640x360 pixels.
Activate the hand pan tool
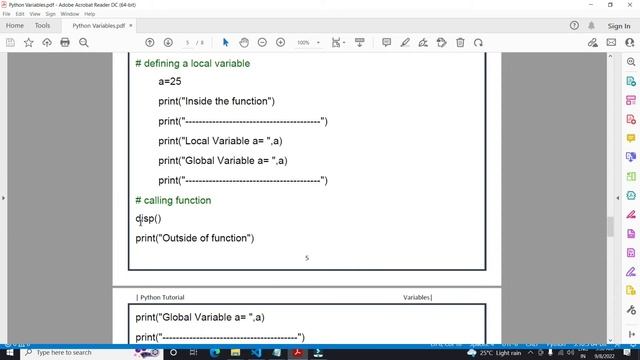(244, 42)
